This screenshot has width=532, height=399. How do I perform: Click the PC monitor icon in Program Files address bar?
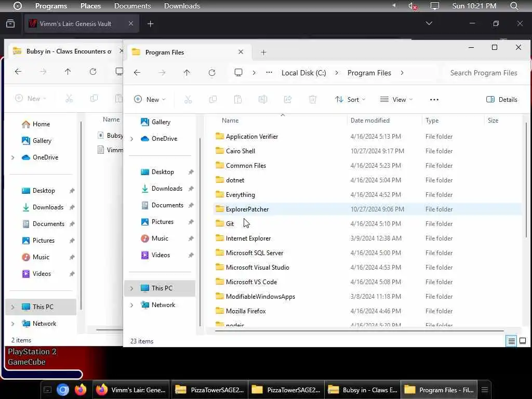[x=238, y=73]
